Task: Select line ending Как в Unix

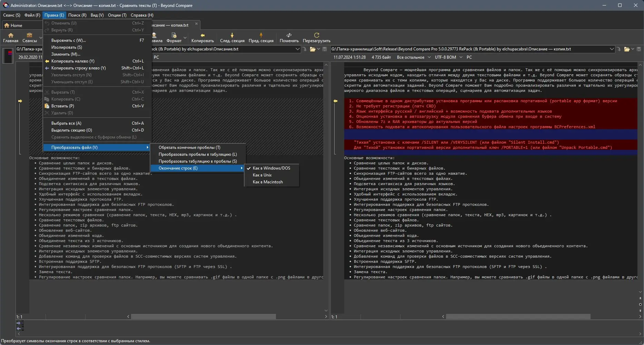Action: tap(262, 175)
